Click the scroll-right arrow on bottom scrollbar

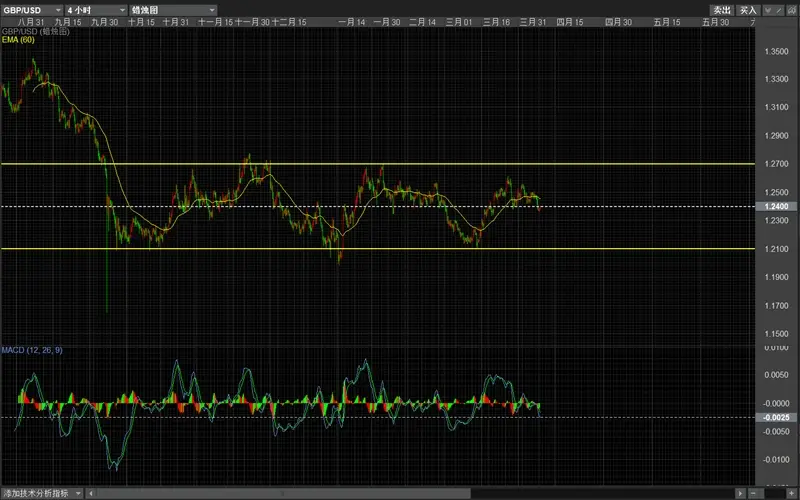click(740, 493)
